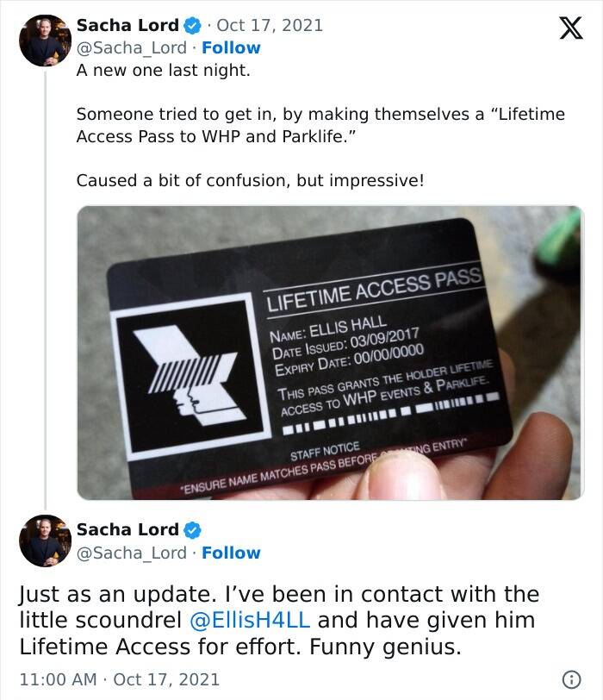The width and height of the screenshot is (603, 700).
Task: Click the @Sacha_Lord handle on the first tweet
Action: (132, 47)
